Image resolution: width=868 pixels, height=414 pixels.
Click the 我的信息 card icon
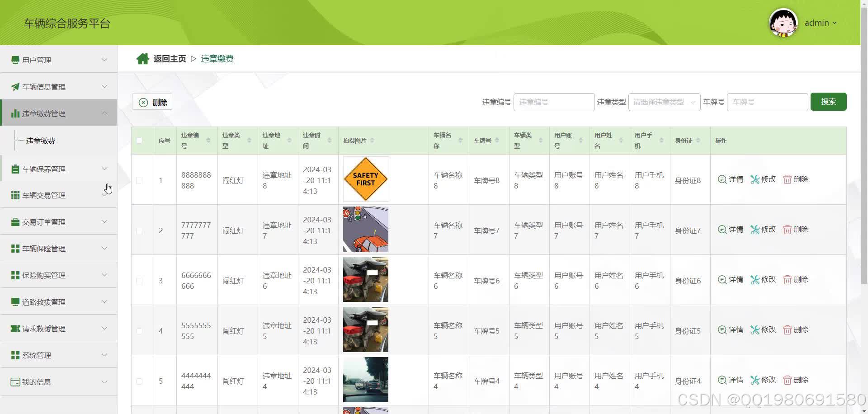(x=15, y=382)
